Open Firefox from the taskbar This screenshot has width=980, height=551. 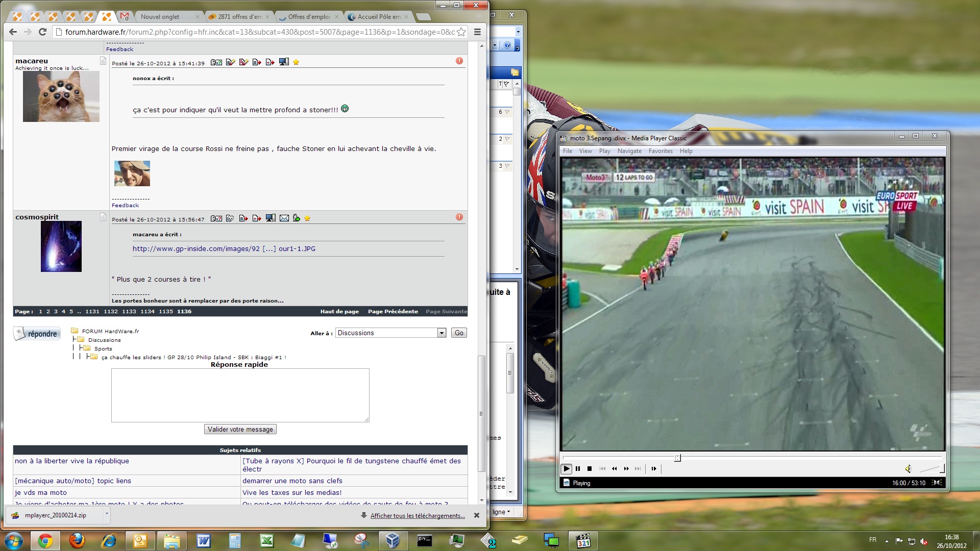(77, 540)
